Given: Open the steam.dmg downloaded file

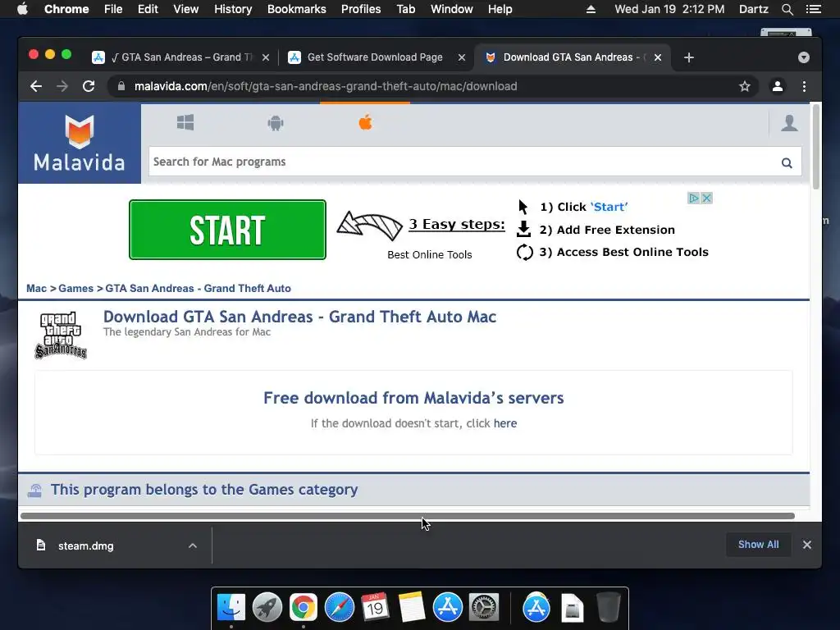Looking at the screenshot, I should 85,546.
